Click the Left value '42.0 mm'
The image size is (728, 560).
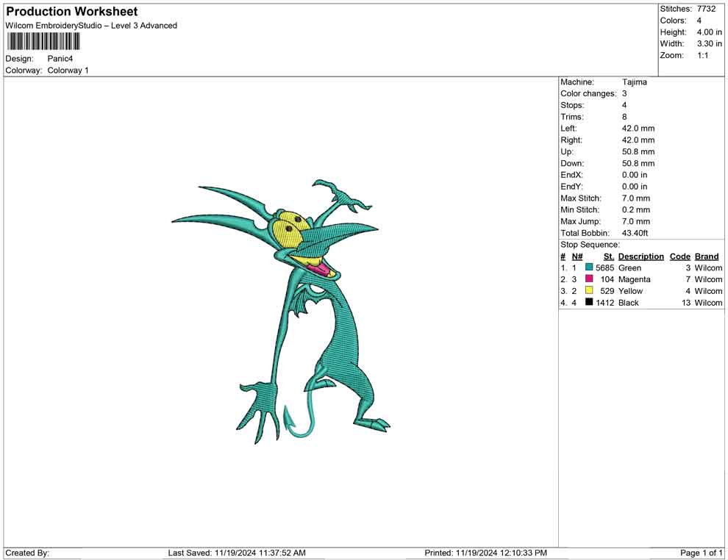pos(638,128)
